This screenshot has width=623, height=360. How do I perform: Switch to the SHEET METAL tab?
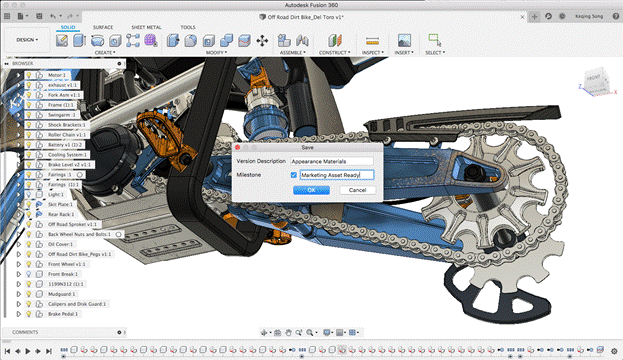pos(146,27)
